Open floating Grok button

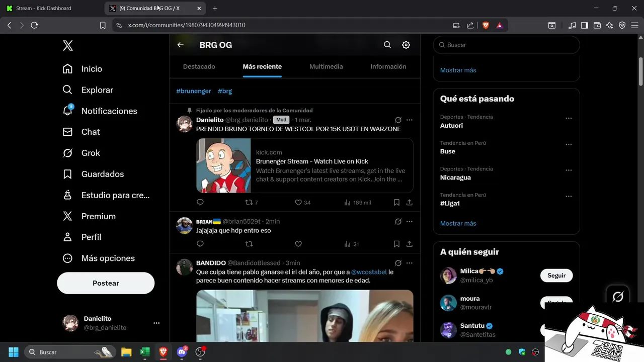[x=618, y=297]
